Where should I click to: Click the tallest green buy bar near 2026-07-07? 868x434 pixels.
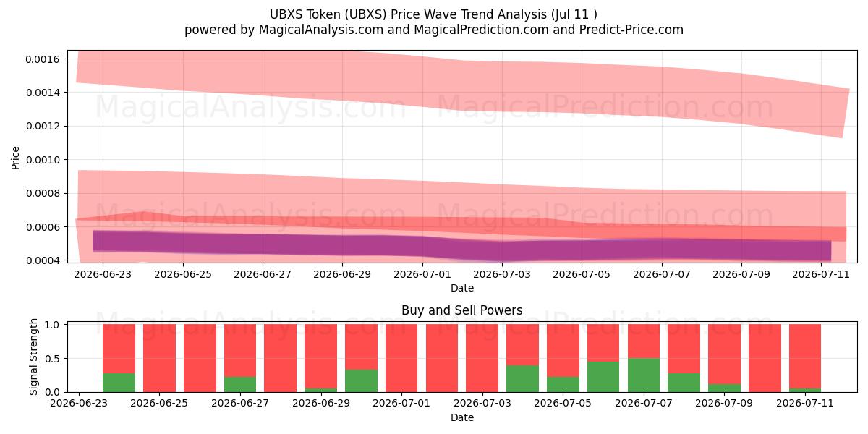point(644,375)
